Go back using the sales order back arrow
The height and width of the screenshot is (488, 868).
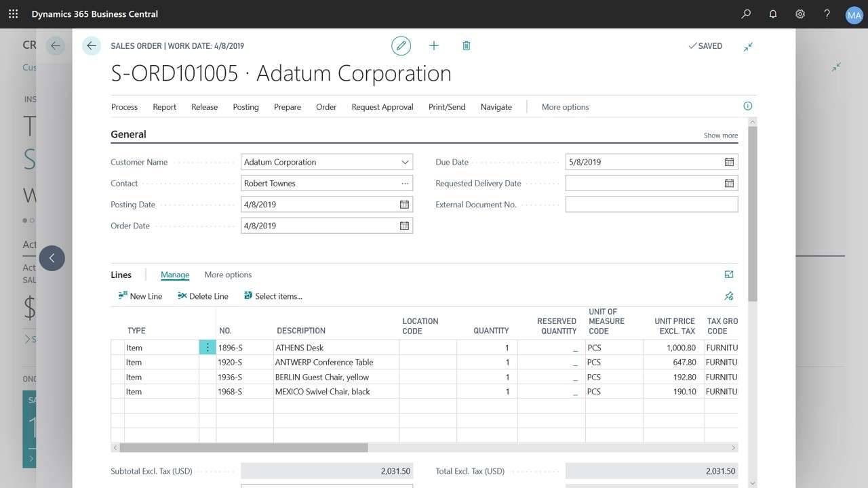click(91, 45)
